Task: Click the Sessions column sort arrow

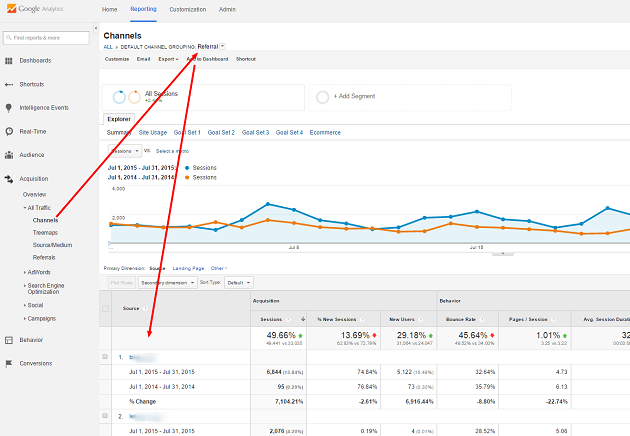Action: 303,319
